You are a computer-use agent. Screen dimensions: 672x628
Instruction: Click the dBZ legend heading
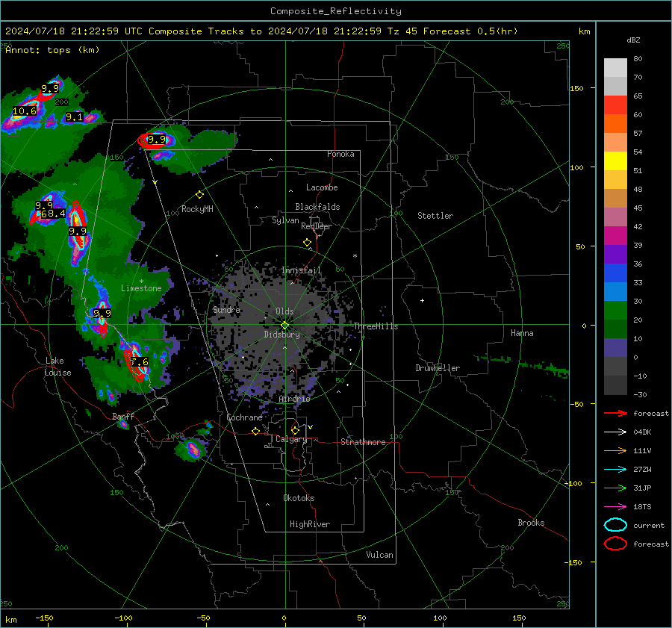(633, 40)
